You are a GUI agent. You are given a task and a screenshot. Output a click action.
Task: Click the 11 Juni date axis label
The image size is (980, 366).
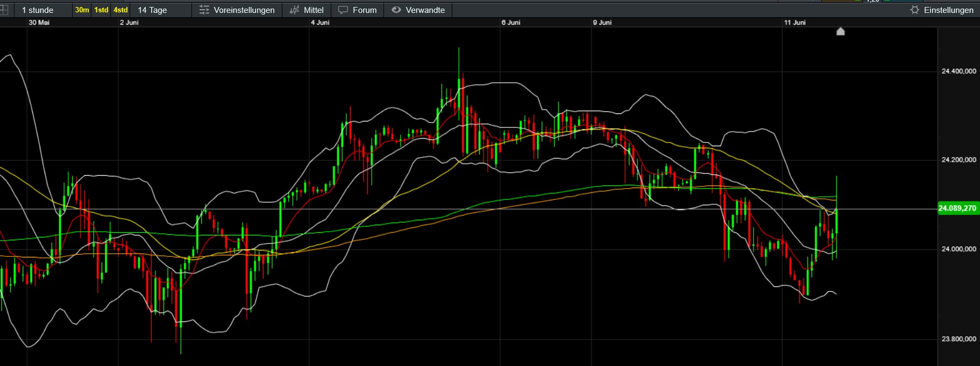tap(795, 23)
